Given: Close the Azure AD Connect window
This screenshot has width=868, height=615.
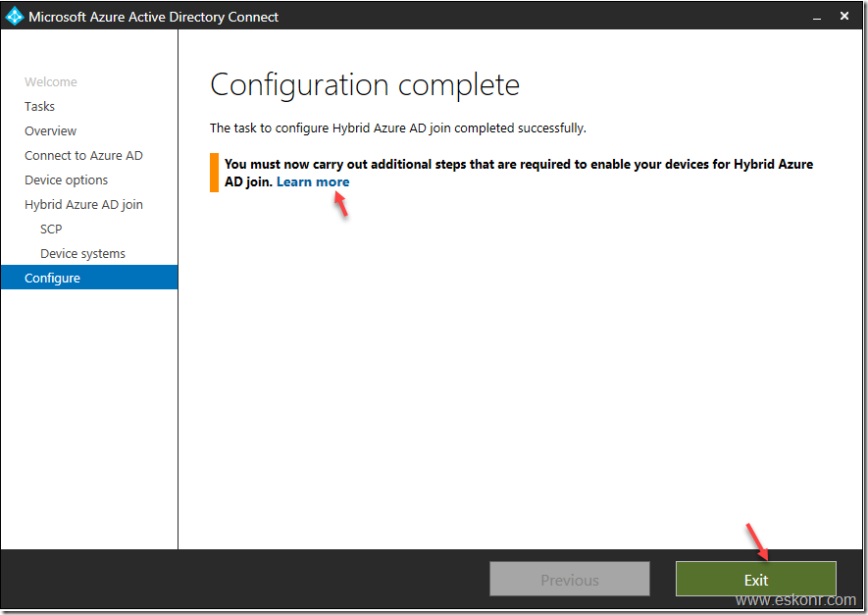Looking at the screenshot, I should pos(844,16).
